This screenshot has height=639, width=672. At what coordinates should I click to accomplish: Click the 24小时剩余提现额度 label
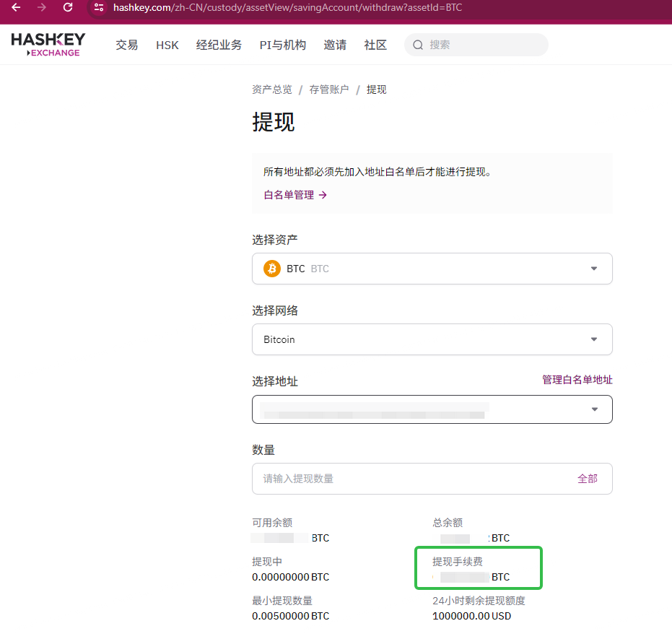point(479,601)
